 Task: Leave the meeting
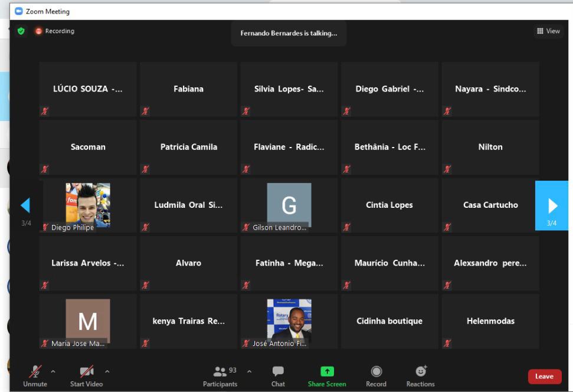tap(544, 376)
